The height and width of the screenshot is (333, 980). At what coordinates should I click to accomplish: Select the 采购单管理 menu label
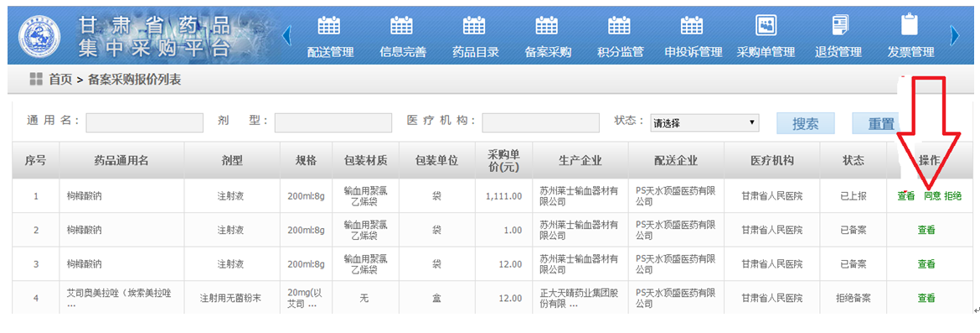766,52
